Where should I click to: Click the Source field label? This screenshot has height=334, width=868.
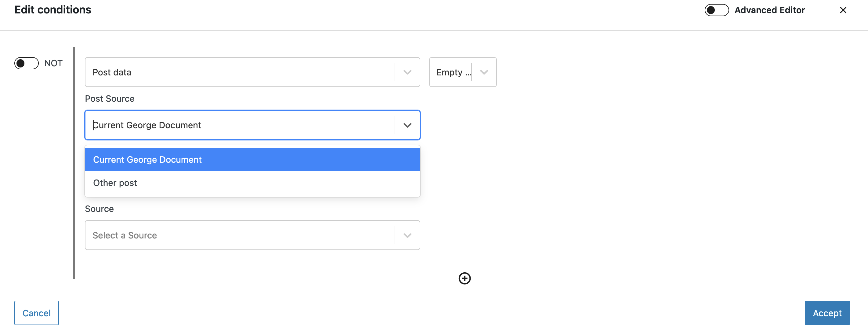(x=99, y=209)
